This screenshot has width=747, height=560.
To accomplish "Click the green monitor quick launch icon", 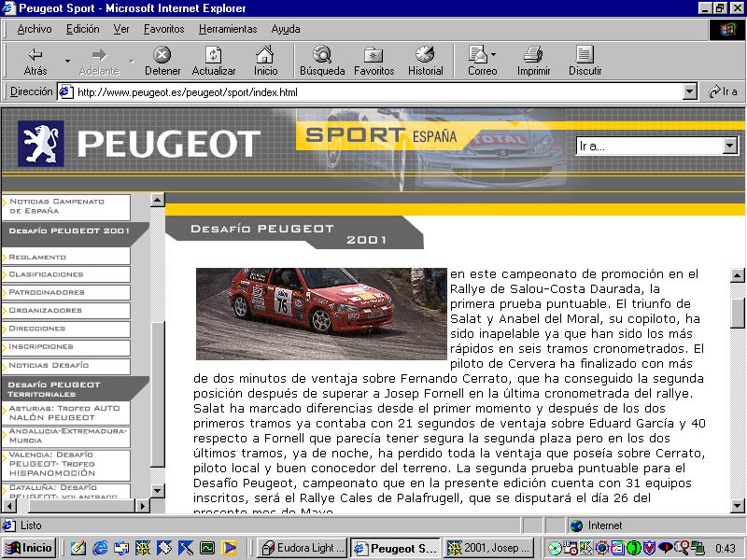I will point(207,548).
